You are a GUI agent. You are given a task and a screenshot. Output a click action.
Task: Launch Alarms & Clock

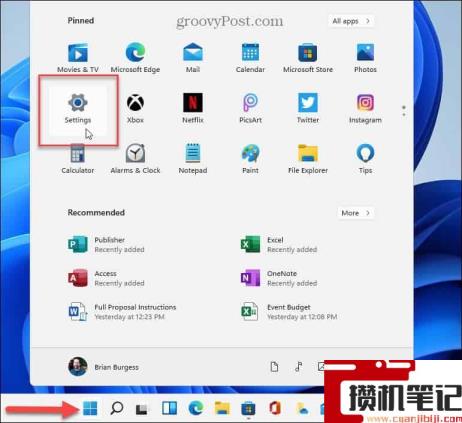click(x=135, y=159)
